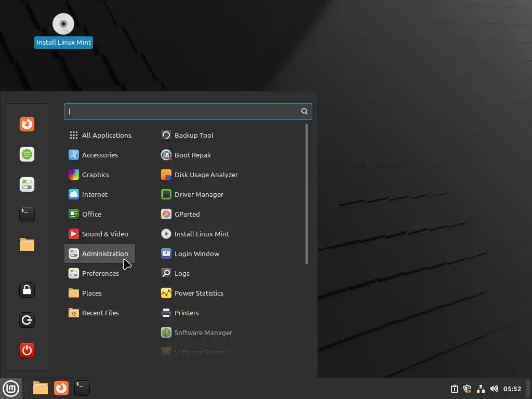532x399 pixels.
Task: Open Terminal from the favorites sidebar
Action: point(27,215)
